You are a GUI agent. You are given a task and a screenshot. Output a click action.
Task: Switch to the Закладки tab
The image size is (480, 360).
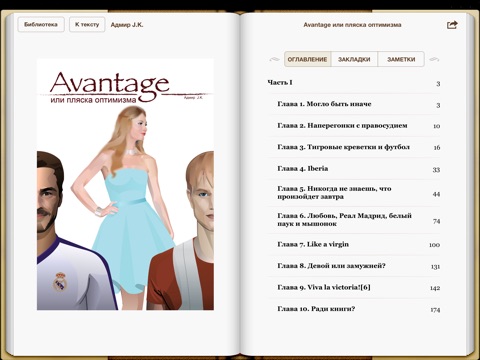click(x=354, y=59)
